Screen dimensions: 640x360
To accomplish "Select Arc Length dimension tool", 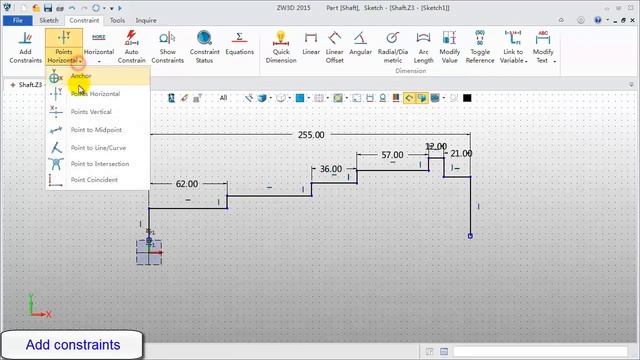I will [423, 48].
